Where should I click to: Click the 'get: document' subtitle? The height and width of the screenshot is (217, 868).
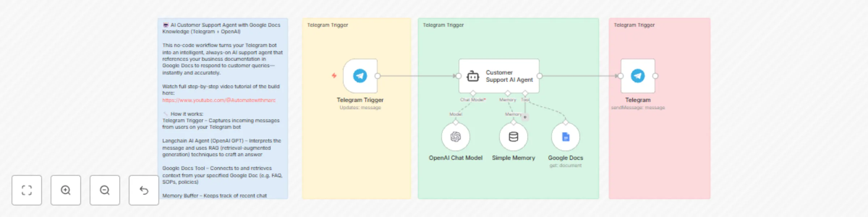pos(566,165)
